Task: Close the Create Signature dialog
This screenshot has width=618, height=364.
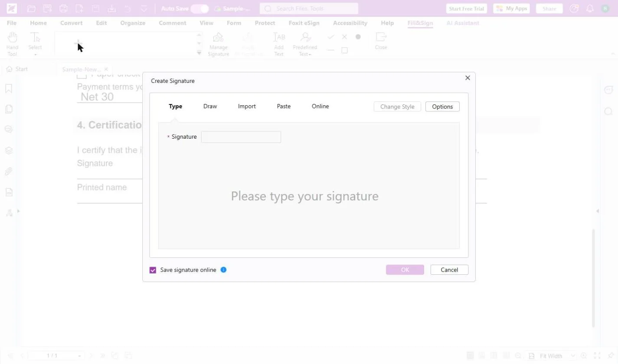Action: click(x=468, y=78)
